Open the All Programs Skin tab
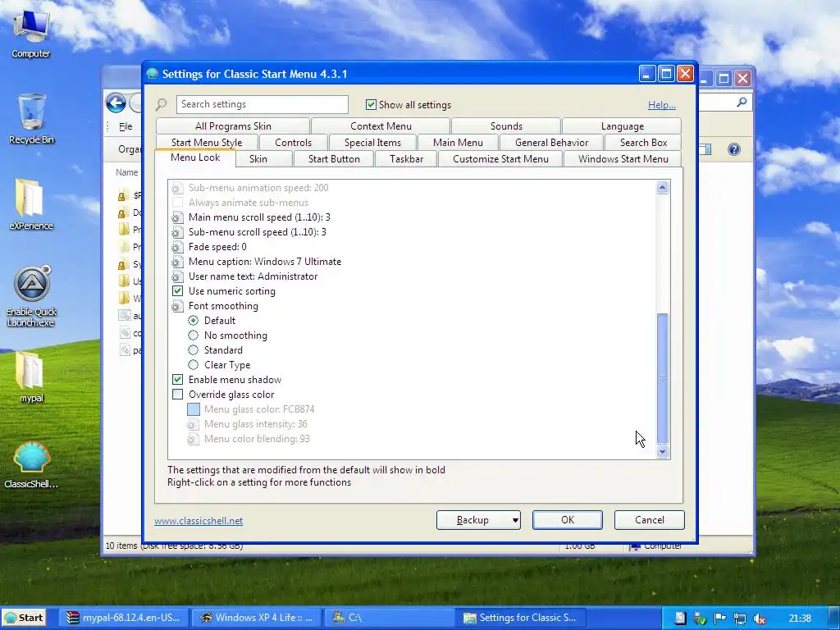Image resolution: width=840 pixels, height=630 pixels. 233,126
